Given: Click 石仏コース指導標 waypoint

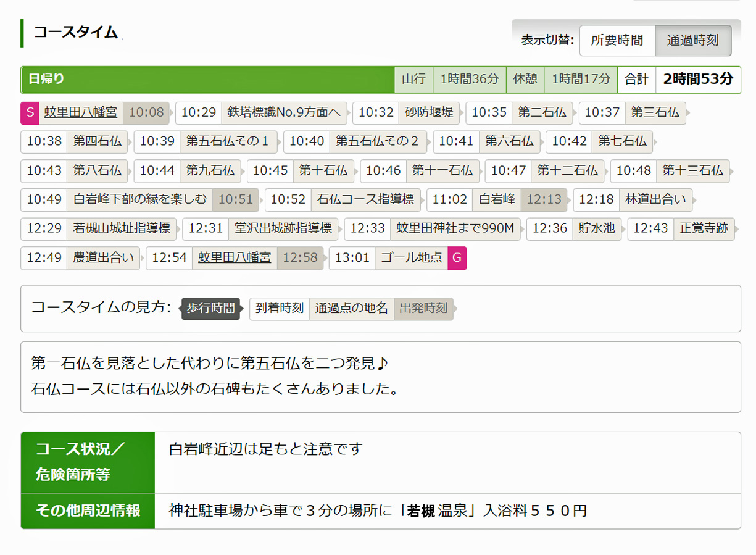Looking at the screenshot, I should [x=365, y=200].
